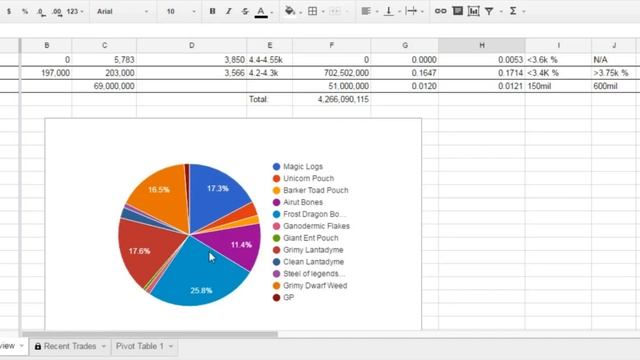Click Airut Bones legend entry
This screenshot has height=360, width=640.
click(298, 202)
